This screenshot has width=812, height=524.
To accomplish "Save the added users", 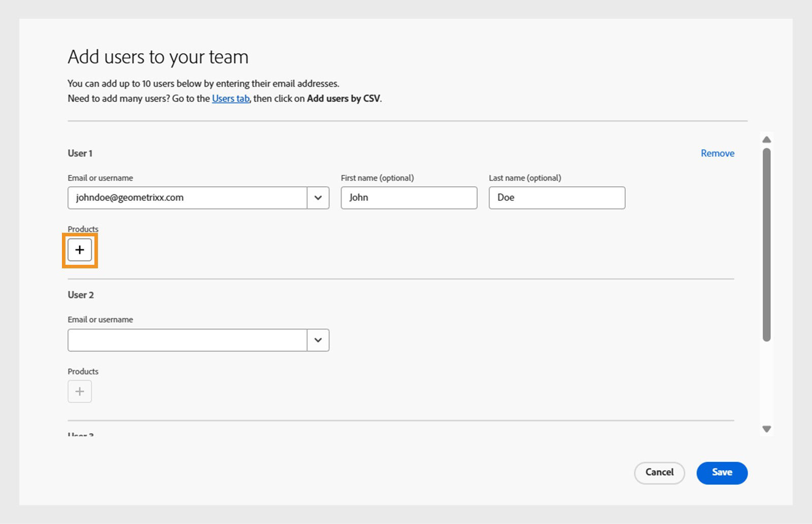I will [x=722, y=473].
